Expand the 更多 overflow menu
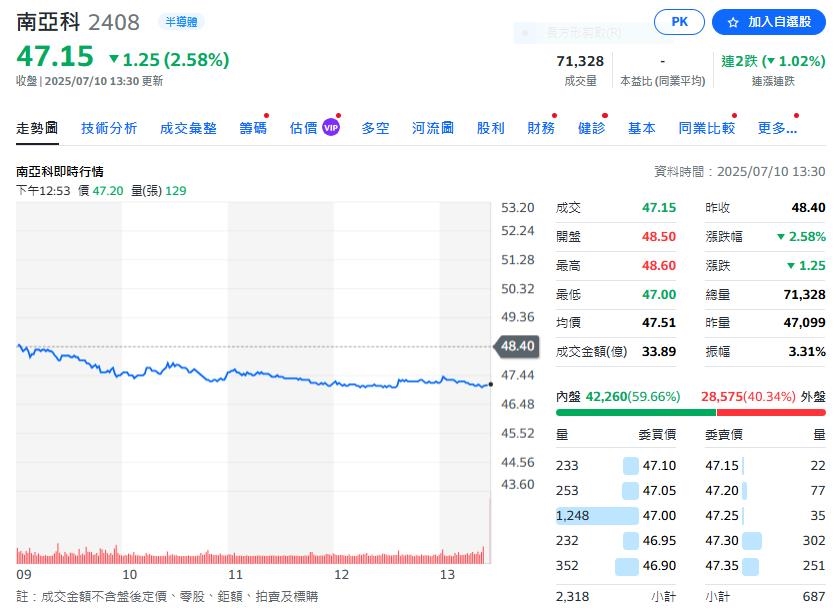The image size is (838, 616). tap(777, 127)
